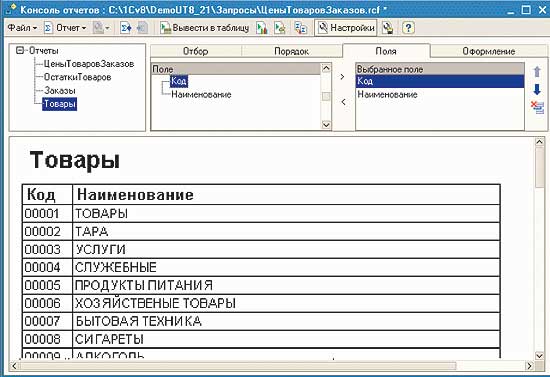Click code cell 00006
550x377 pixels.
pyautogui.click(x=47, y=303)
